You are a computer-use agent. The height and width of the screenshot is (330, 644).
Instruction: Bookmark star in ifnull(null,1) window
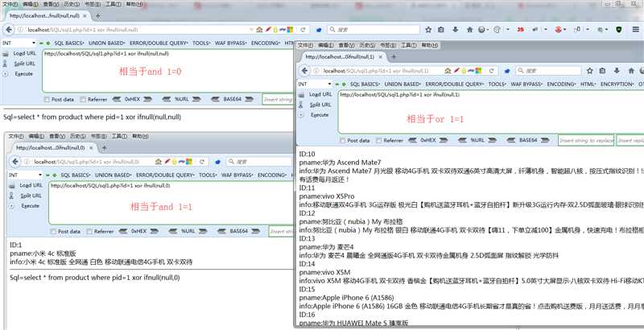[x=590, y=71]
